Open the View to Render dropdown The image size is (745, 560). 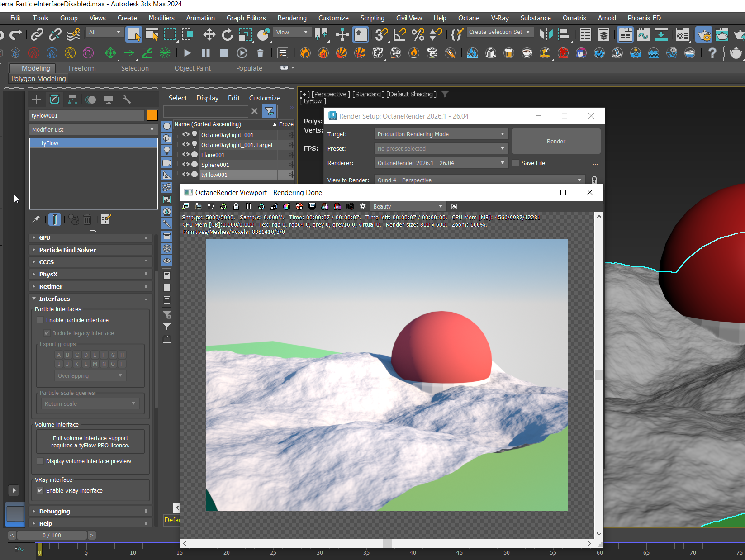click(479, 180)
